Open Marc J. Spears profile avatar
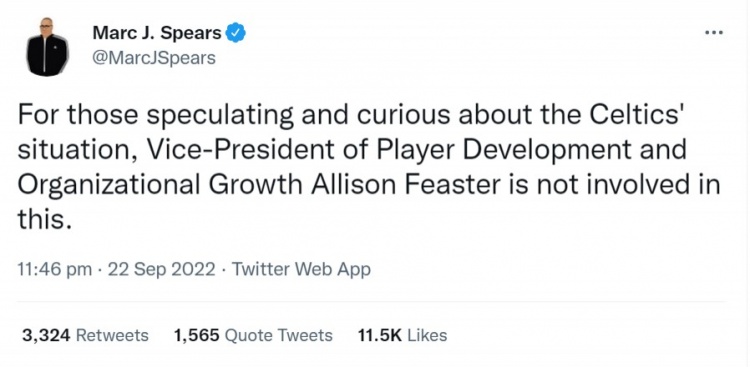The image size is (750, 367). coord(47,47)
